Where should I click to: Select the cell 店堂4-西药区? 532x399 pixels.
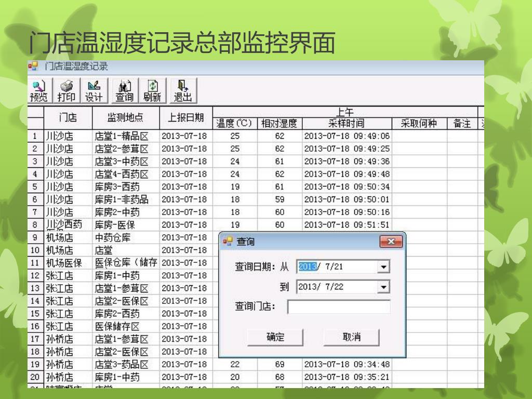(126, 174)
